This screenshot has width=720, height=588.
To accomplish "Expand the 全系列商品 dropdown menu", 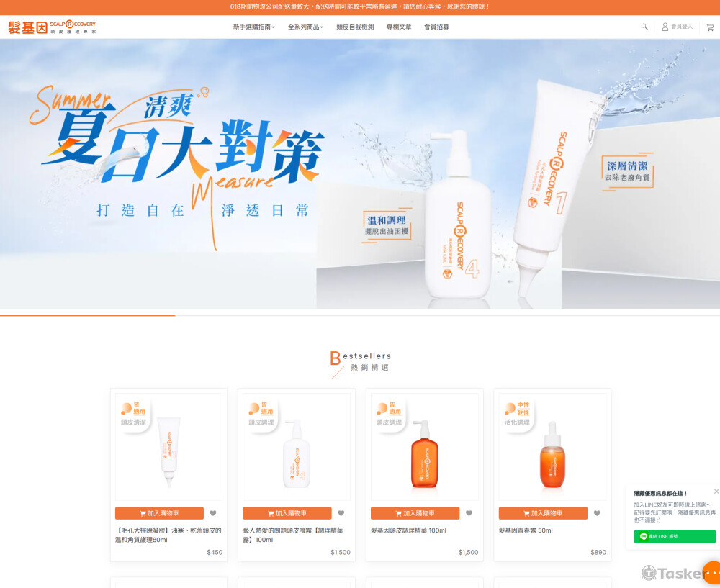I will [305, 27].
